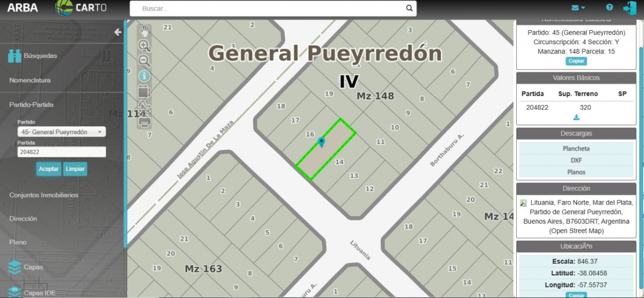Open the Partido dropdown list
Screen dimensions: 644x298
coord(62,132)
